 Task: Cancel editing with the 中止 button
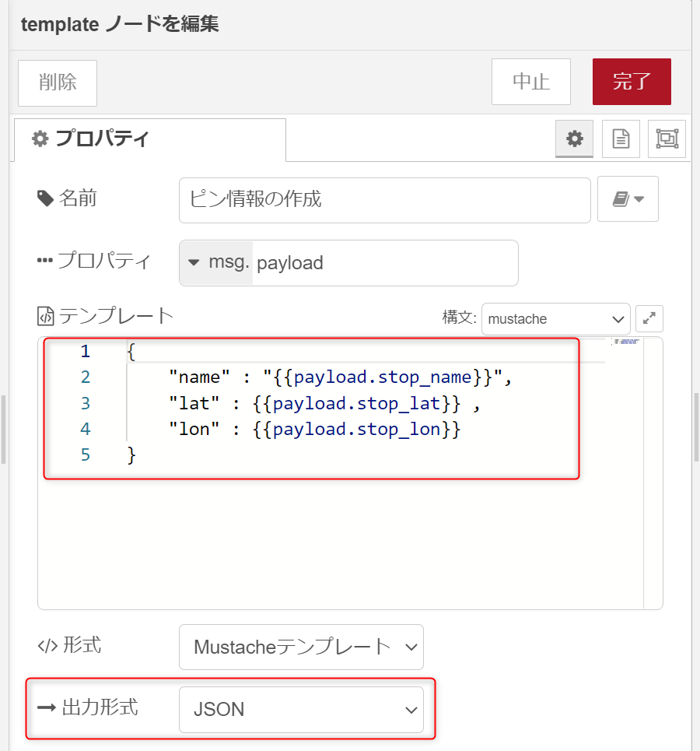pyautogui.click(x=531, y=82)
